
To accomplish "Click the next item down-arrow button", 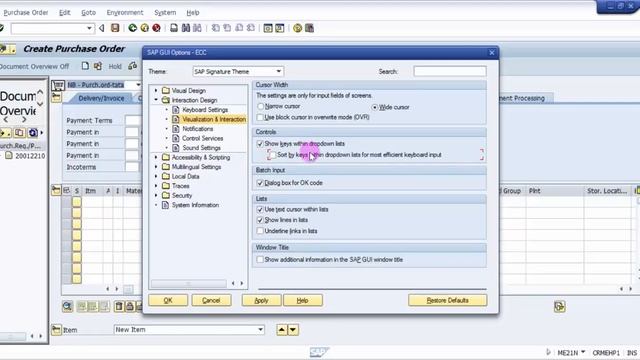I will pos(293,329).
